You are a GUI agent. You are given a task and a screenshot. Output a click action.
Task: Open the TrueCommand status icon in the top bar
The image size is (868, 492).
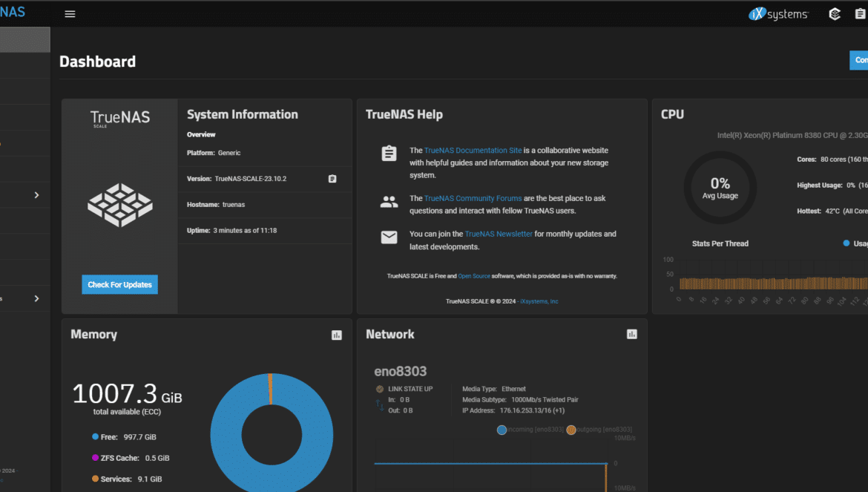(x=835, y=14)
